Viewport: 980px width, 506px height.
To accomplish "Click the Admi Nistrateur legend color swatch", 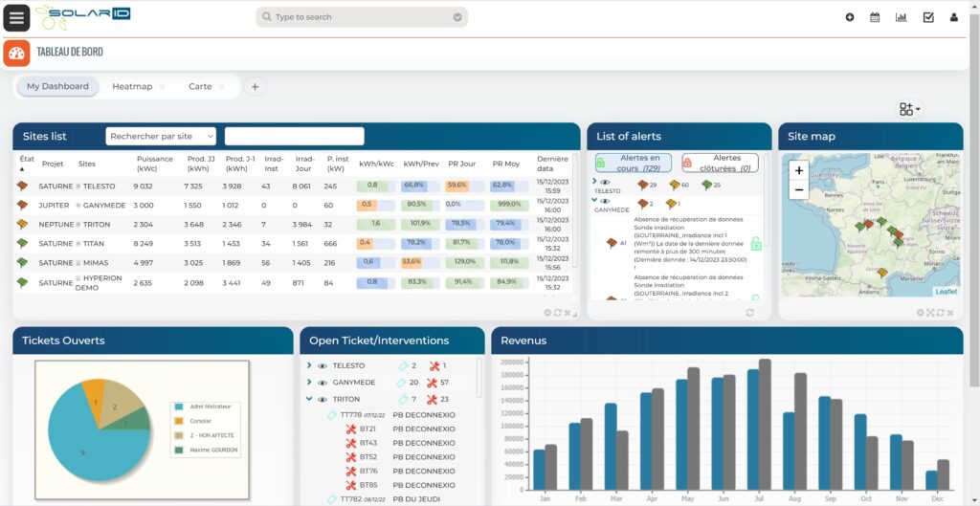I will [179, 407].
